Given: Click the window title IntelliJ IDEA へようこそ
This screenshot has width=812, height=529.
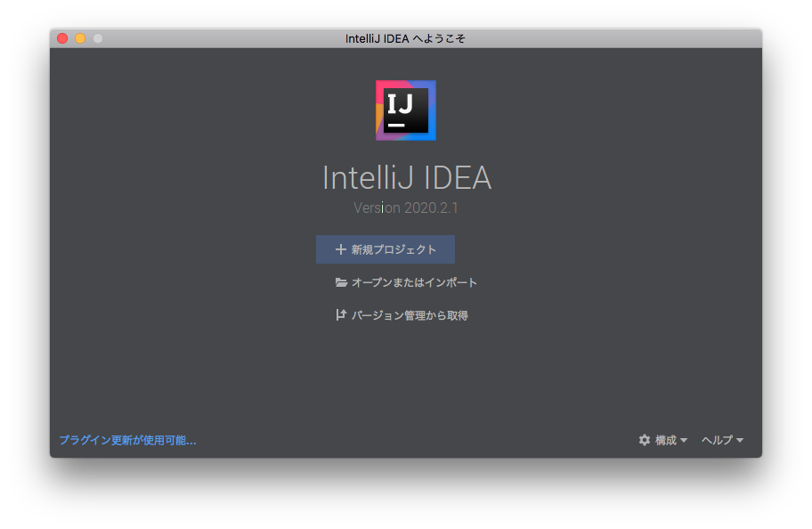Looking at the screenshot, I should [x=405, y=38].
